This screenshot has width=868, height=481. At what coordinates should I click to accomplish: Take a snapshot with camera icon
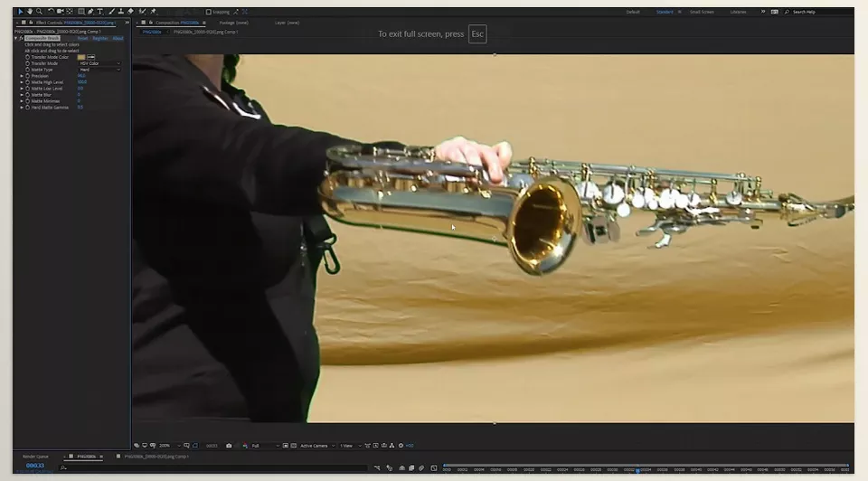[229, 446]
